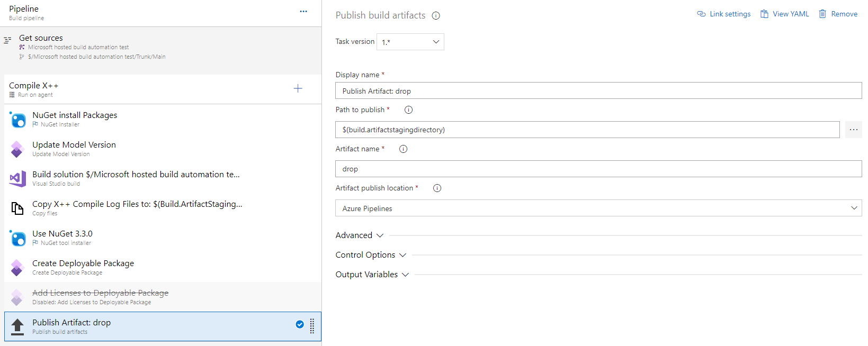Click the Publish Artifact upload arrow icon
Viewport: 868px width, 346px height.
point(17,327)
